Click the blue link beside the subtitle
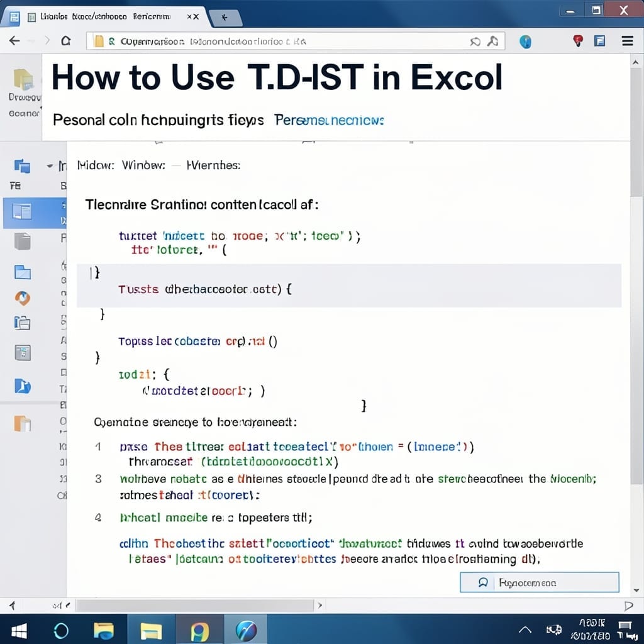The width and height of the screenshot is (644, 644). [329, 120]
